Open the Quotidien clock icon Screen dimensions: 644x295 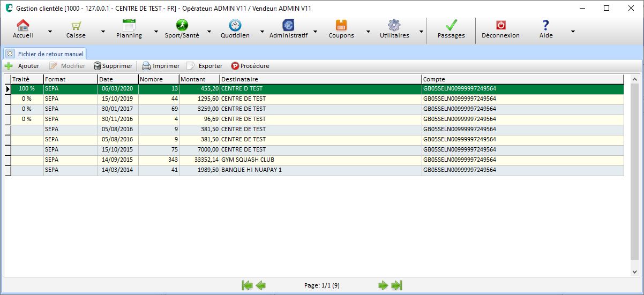235,26
